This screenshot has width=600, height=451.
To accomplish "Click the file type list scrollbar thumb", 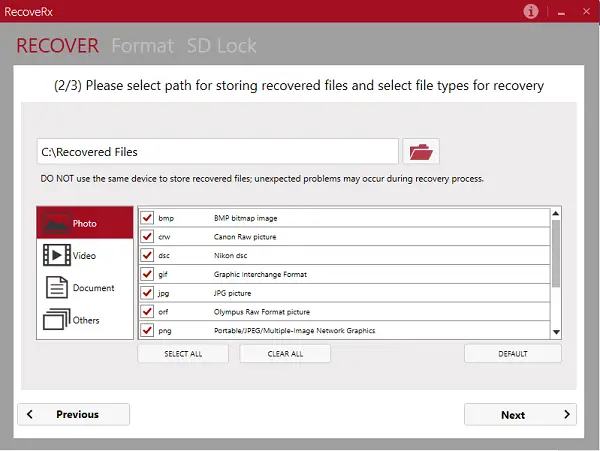I will coord(556,253).
